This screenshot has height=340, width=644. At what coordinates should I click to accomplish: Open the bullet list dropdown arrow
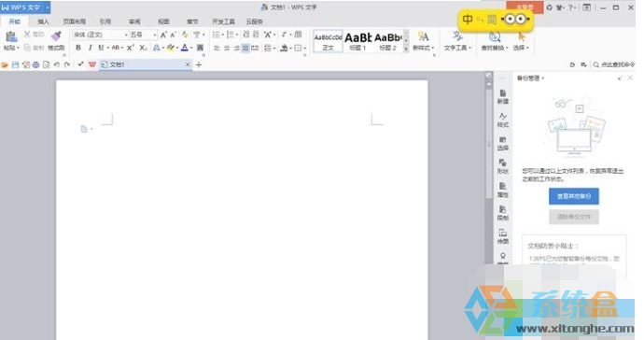click(x=223, y=35)
